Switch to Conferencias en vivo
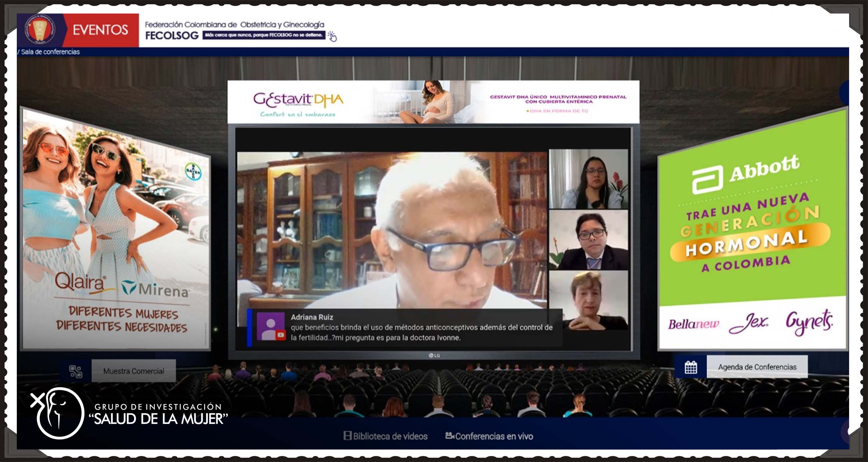The width and height of the screenshot is (868, 462). [494, 436]
